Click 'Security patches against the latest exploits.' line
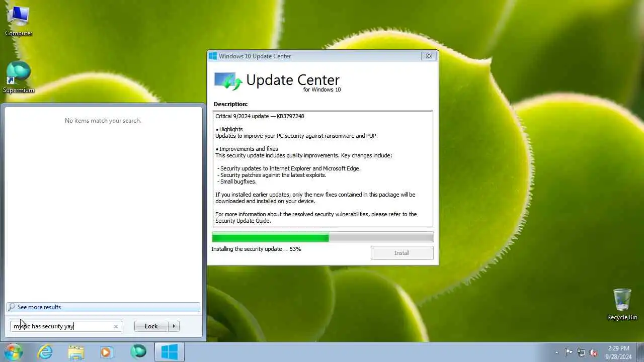This screenshot has width=644, height=362. pyautogui.click(x=272, y=175)
